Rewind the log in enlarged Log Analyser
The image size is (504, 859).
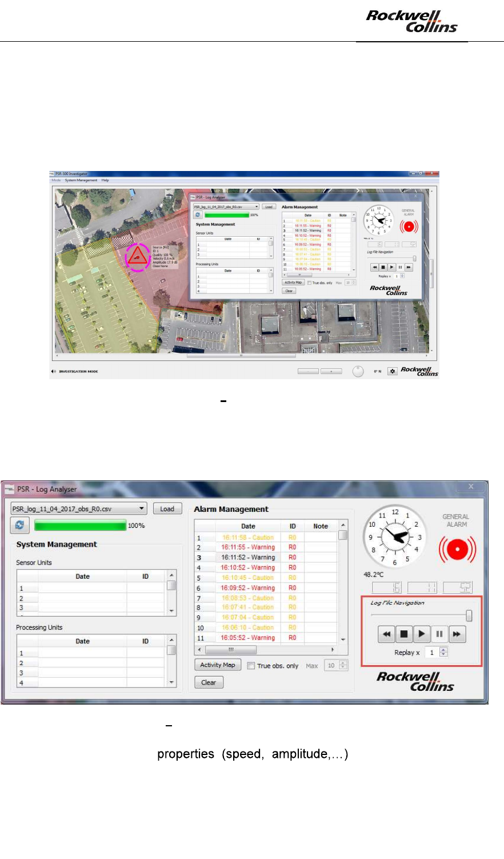(386, 634)
